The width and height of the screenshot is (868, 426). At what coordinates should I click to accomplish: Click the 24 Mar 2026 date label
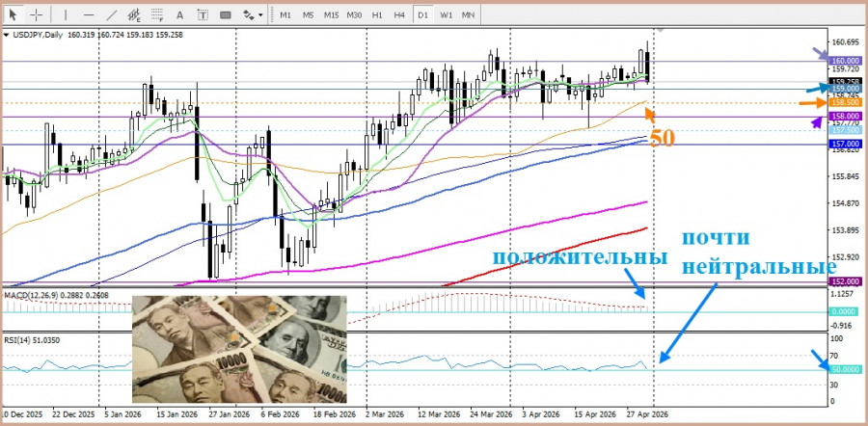tap(492, 413)
